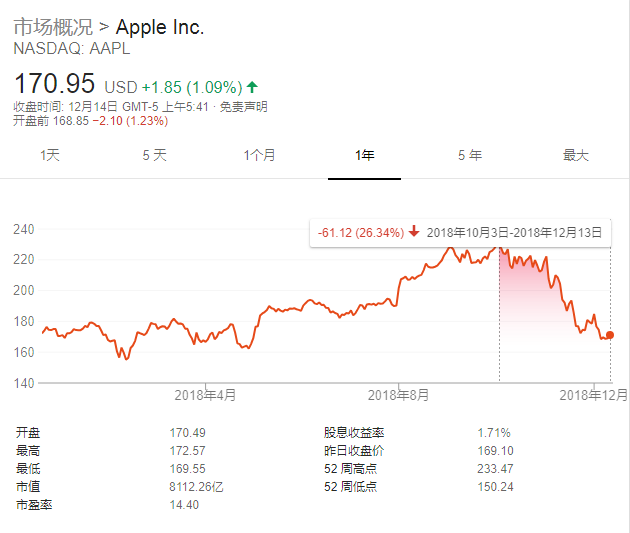Select the 1天 time range tab
Image resolution: width=630 pixels, height=533 pixels.
click(x=50, y=155)
